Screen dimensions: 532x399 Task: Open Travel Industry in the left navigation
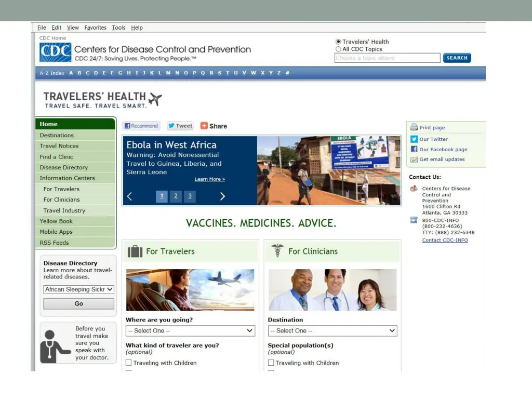pos(75,210)
